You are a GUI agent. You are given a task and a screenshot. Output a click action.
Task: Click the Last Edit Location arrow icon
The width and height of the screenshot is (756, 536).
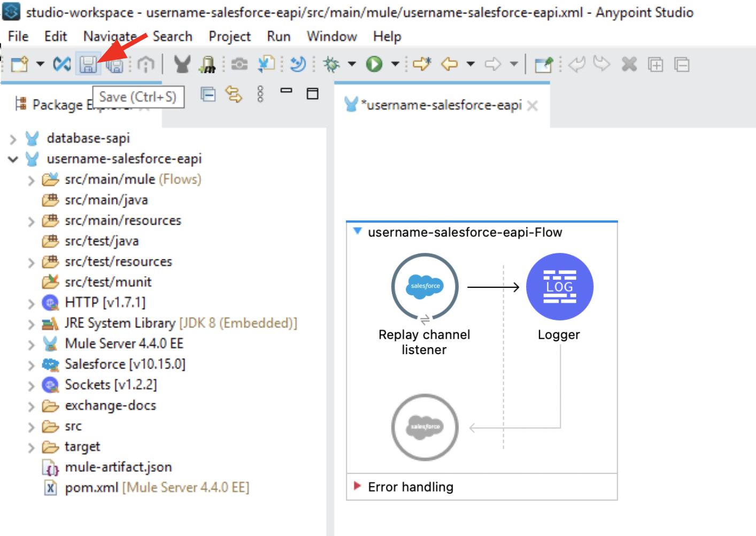coord(422,64)
